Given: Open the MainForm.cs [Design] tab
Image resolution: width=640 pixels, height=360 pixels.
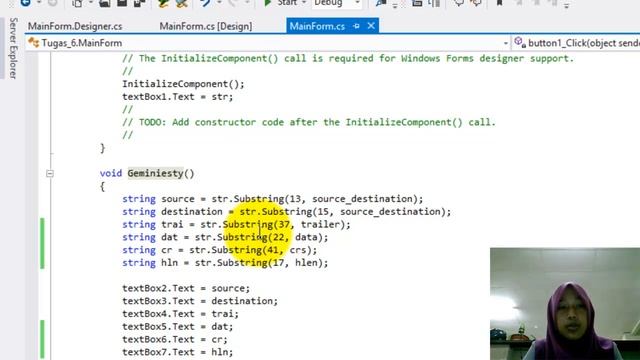Looking at the screenshot, I should [205, 27].
